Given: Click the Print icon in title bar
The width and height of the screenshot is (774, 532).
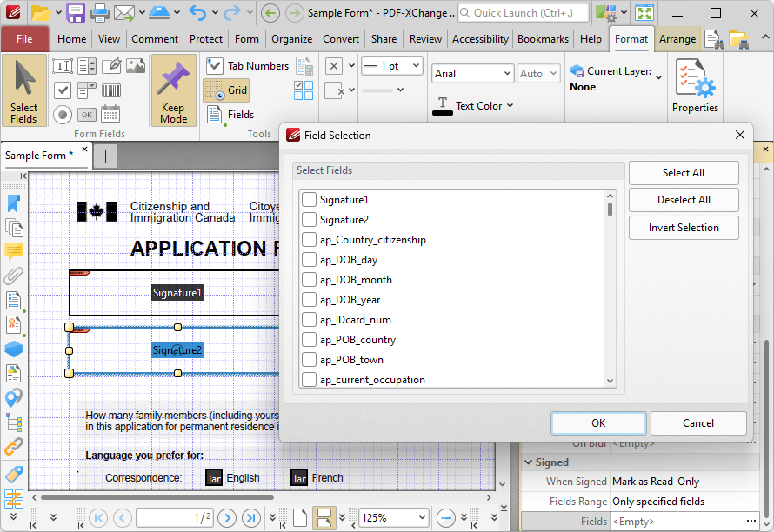Looking at the screenshot, I should pos(100,13).
